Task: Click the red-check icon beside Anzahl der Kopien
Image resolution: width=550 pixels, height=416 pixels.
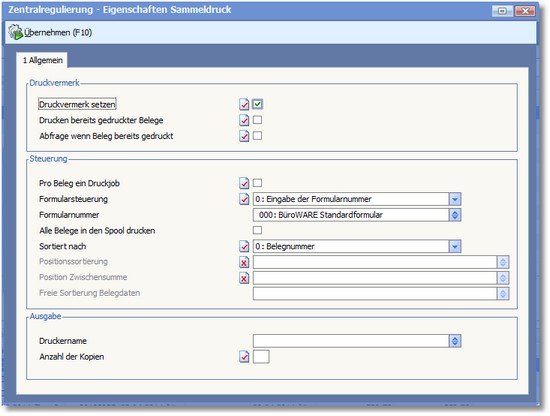Action: (244, 357)
